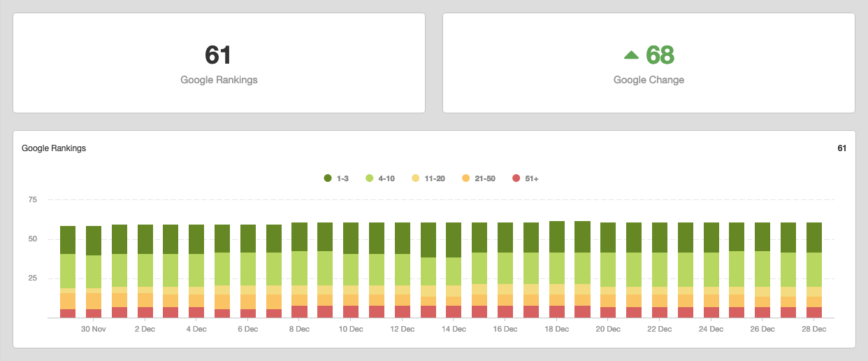Click the light green 4-10 legend dot
Image resolution: width=868 pixels, height=361 pixels.
click(x=370, y=178)
